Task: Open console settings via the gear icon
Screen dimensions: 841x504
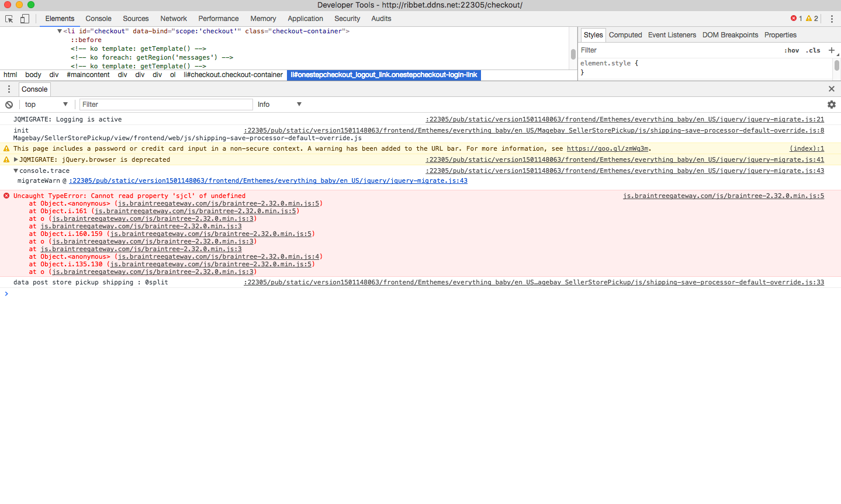Action: tap(831, 104)
